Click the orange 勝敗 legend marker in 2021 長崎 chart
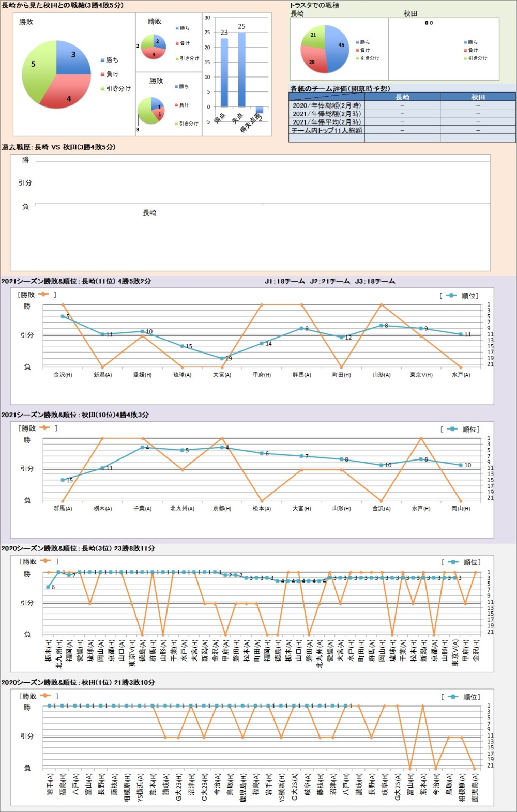The width and height of the screenshot is (517, 812). pyautogui.click(x=43, y=294)
